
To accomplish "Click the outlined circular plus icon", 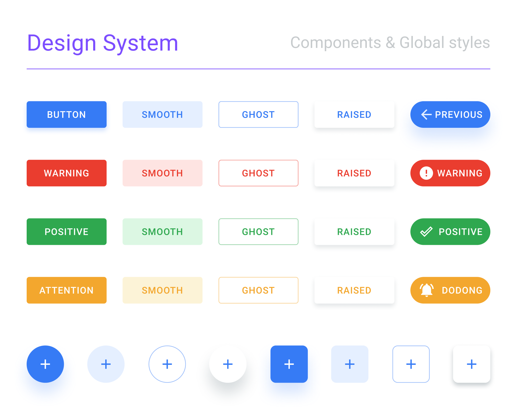I will pyautogui.click(x=167, y=364).
